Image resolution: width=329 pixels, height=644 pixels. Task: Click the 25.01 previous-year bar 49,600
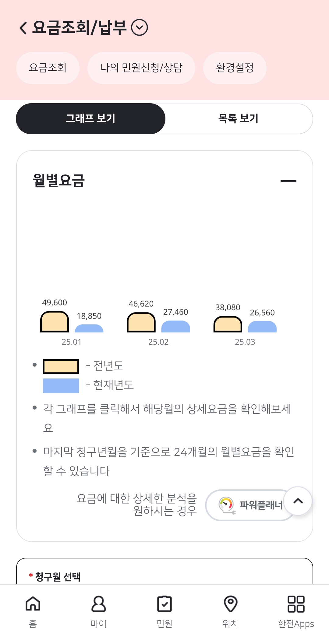(x=55, y=322)
